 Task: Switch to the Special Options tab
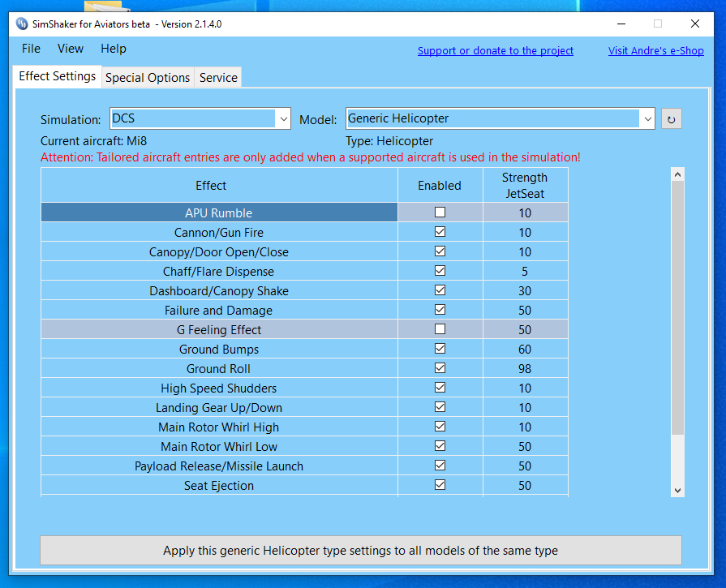[148, 78]
